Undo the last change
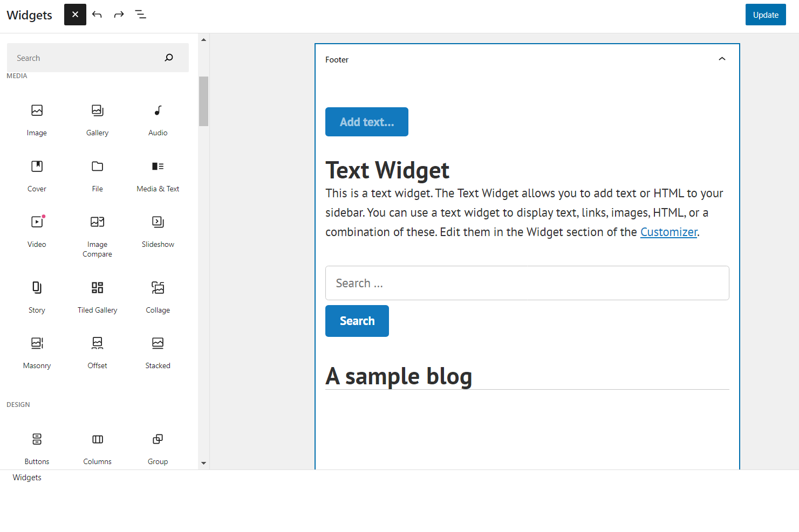The height and width of the screenshot is (532, 799). pos(97,15)
